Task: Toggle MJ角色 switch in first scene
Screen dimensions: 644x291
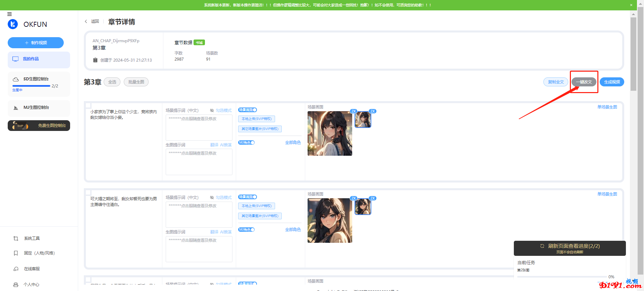Action: (x=247, y=143)
